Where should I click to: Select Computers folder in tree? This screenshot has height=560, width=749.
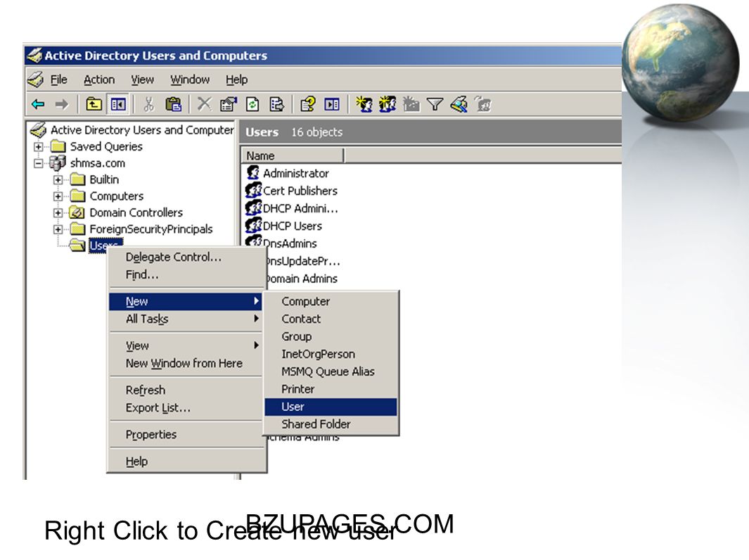click(117, 196)
